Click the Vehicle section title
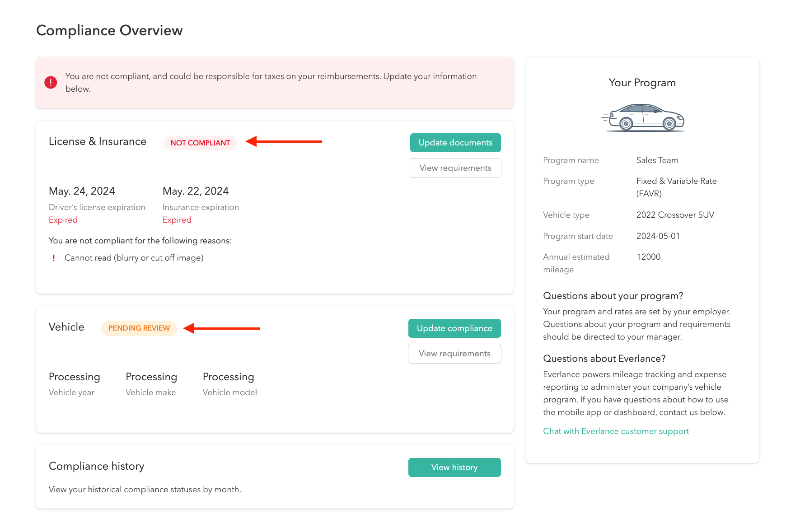Viewport: 786px width, 532px height. pyautogui.click(x=66, y=327)
